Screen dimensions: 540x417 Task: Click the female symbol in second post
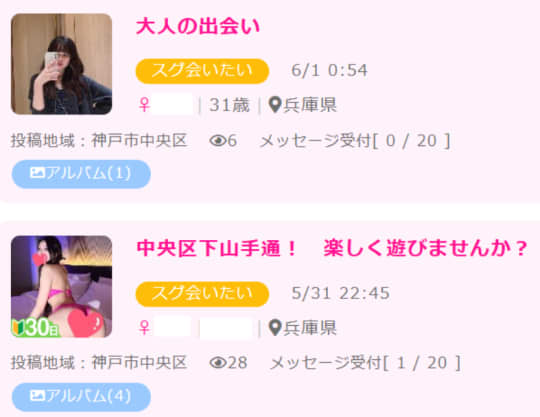click(144, 327)
